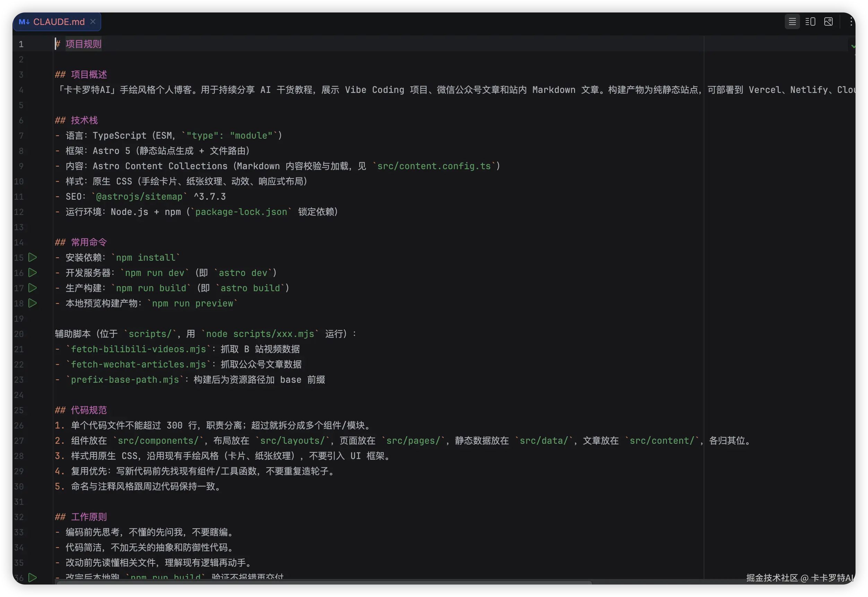Click the horizontal scrollbar at the bottom

[323, 582]
